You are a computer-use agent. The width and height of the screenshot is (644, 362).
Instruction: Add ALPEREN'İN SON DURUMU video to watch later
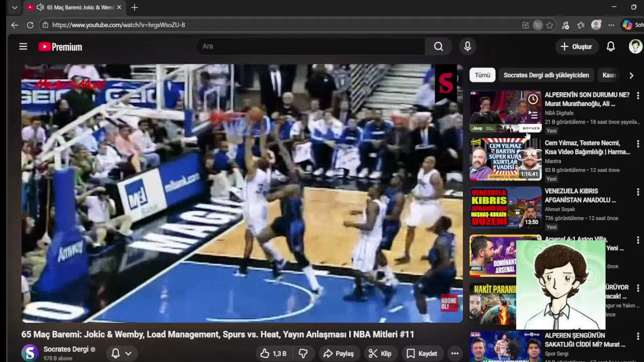pos(533,99)
